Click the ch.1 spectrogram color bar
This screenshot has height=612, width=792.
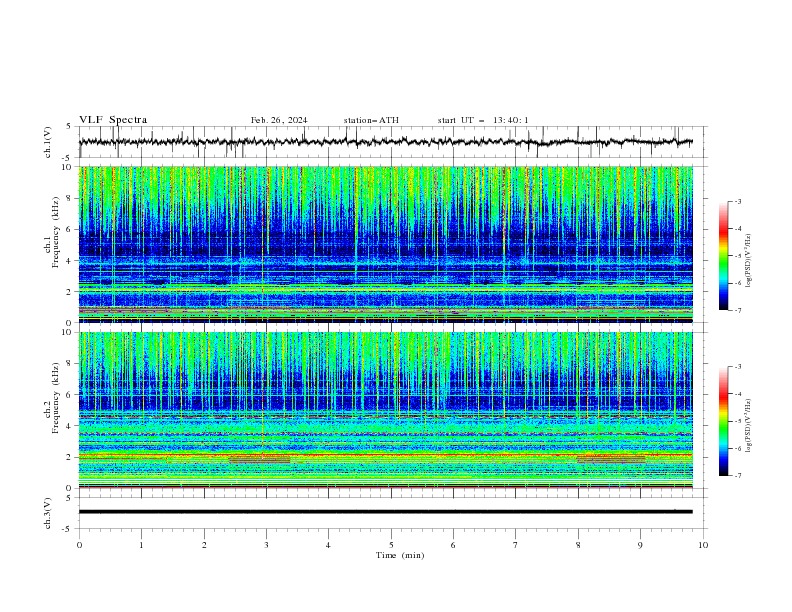pos(723,256)
